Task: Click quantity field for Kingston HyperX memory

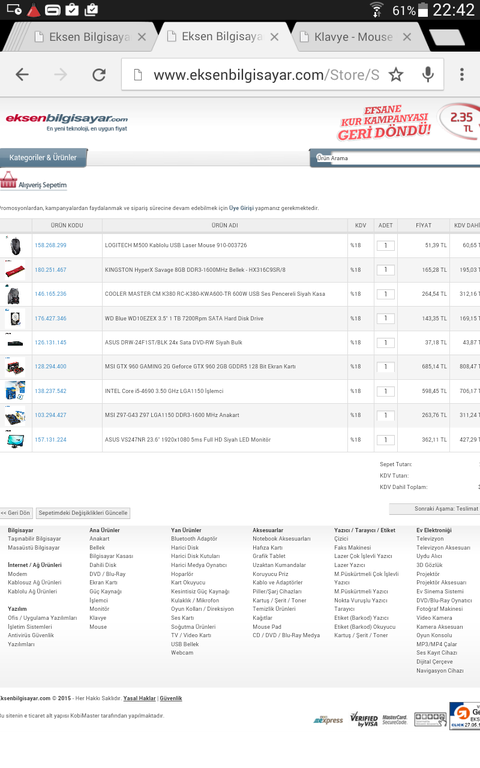Action: (x=385, y=270)
